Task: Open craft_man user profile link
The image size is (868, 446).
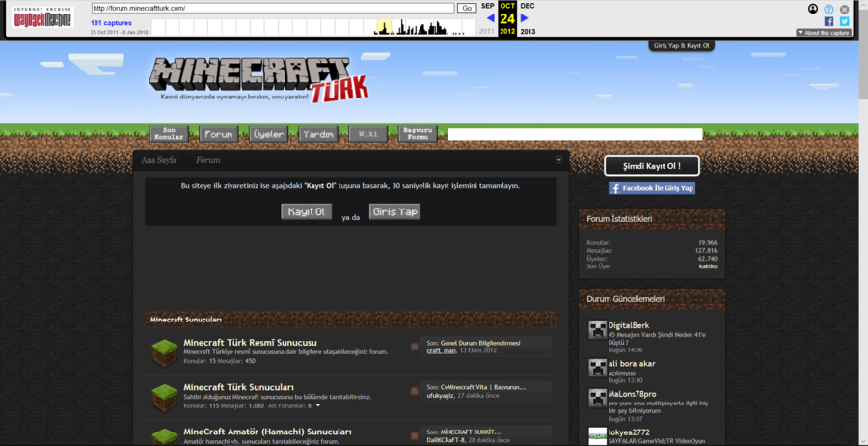Action: point(442,350)
